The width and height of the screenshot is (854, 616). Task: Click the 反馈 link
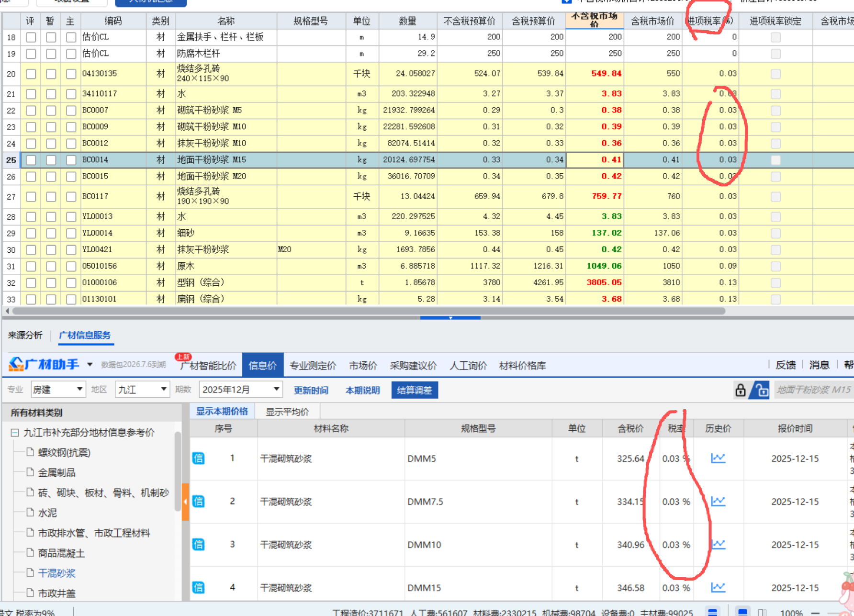(786, 365)
